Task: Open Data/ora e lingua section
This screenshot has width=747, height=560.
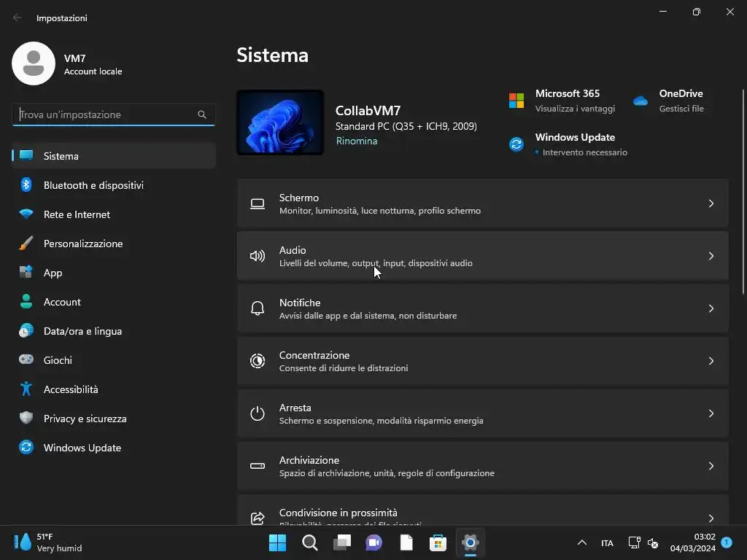Action: (114, 331)
